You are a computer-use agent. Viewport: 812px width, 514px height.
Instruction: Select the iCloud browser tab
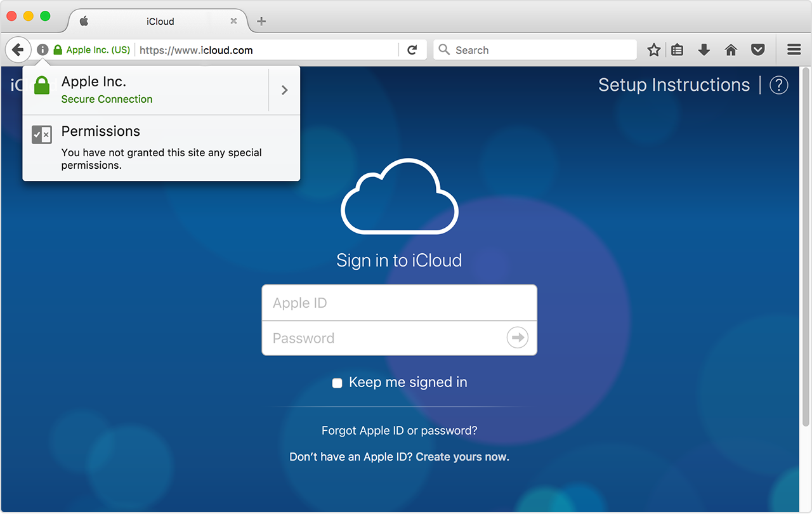coord(160,21)
